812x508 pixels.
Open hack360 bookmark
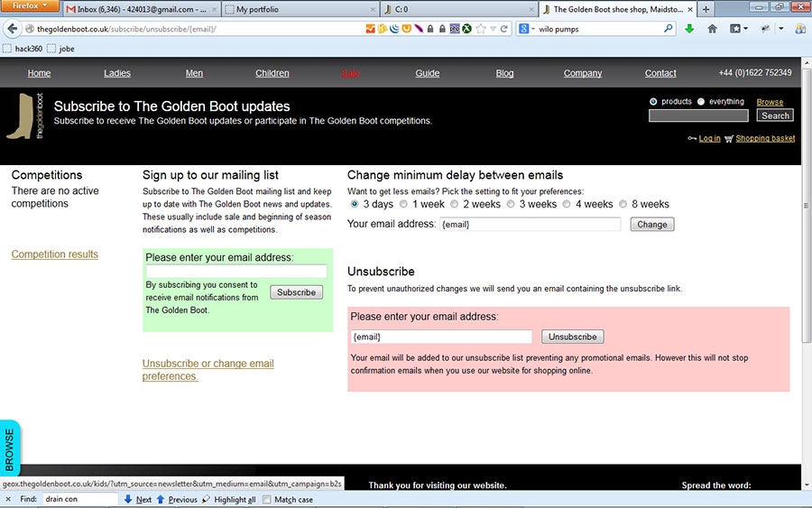point(23,49)
